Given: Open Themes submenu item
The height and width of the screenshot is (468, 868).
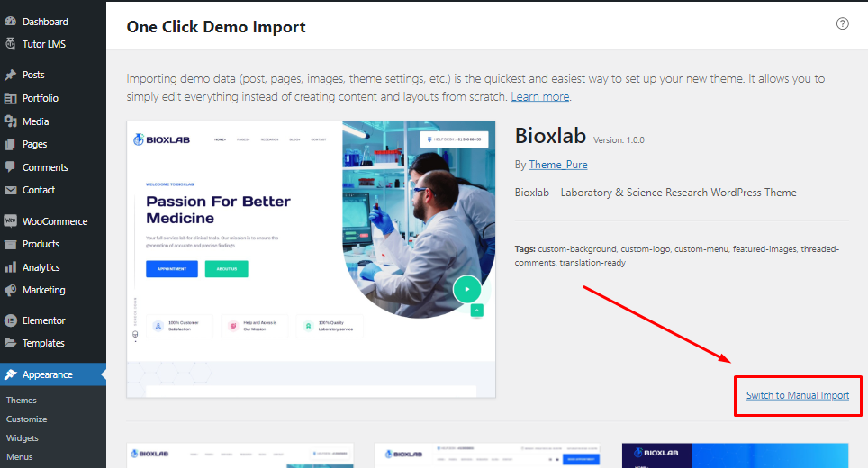Looking at the screenshot, I should 21,400.
